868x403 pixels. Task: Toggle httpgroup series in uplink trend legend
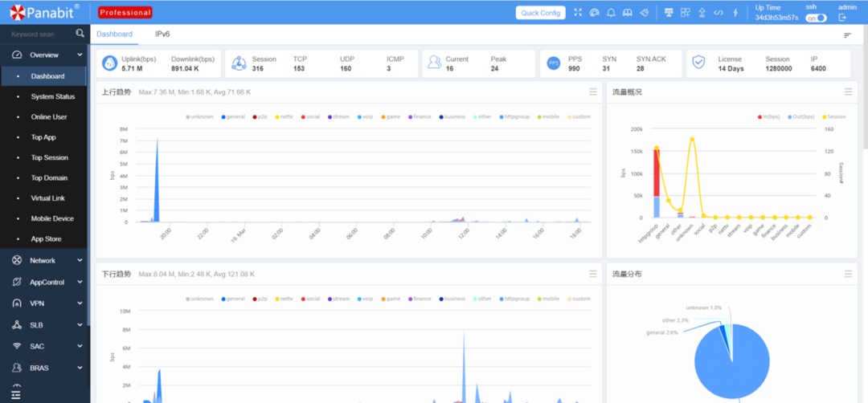point(515,116)
